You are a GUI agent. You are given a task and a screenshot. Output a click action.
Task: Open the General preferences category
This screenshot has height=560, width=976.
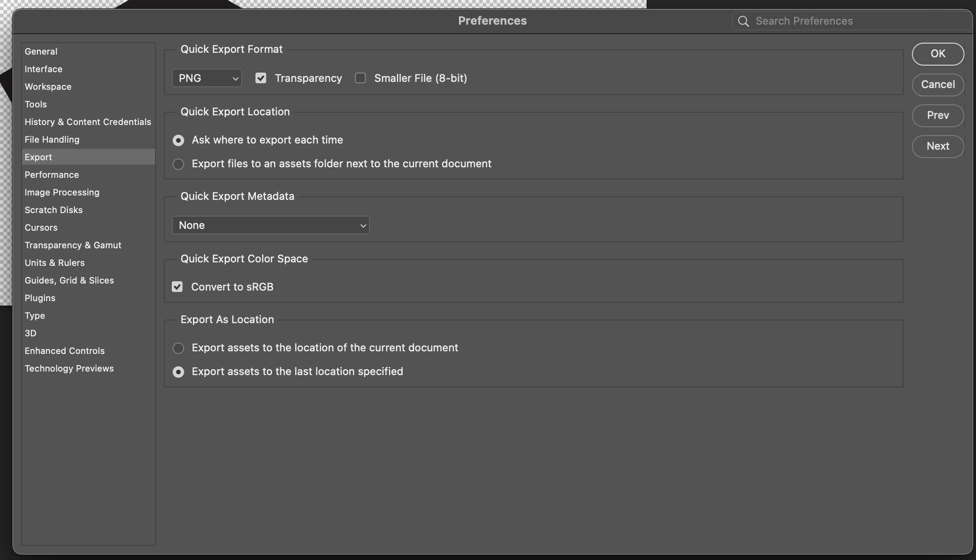pyautogui.click(x=41, y=52)
